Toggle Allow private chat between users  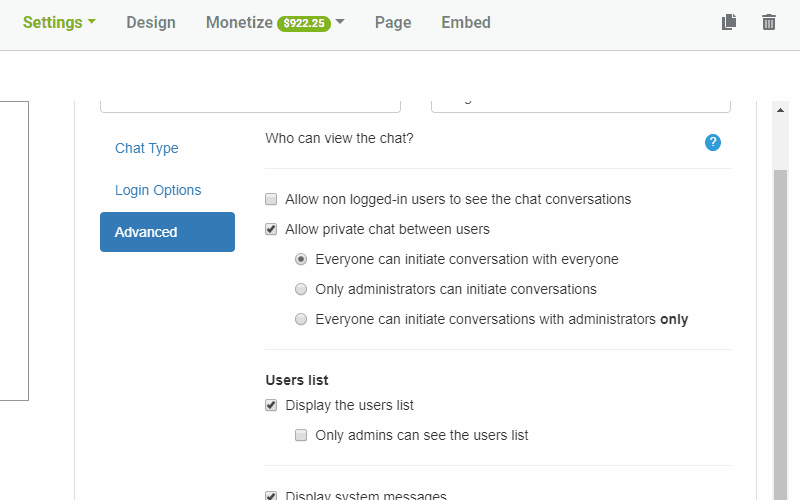click(271, 229)
